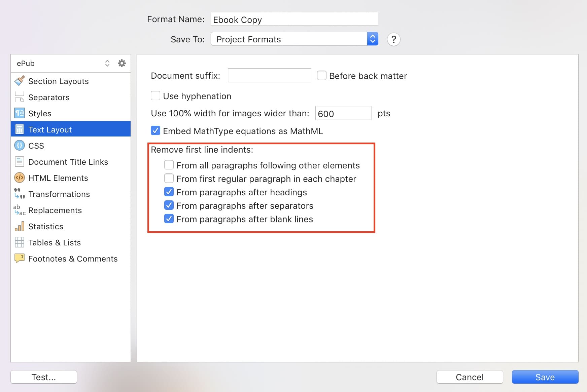The height and width of the screenshot is (392, 587).
Task: Click the Format Name text field
Action: point(294,19)
